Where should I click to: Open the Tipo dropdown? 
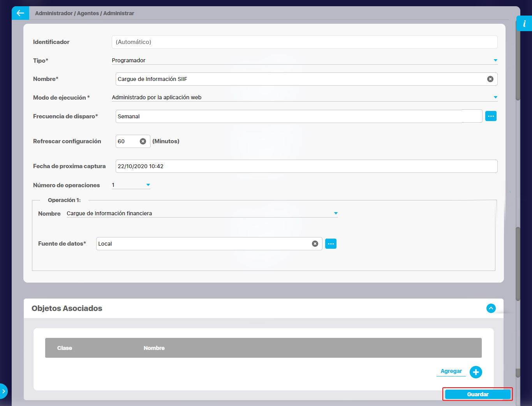[x=495, y=60]
